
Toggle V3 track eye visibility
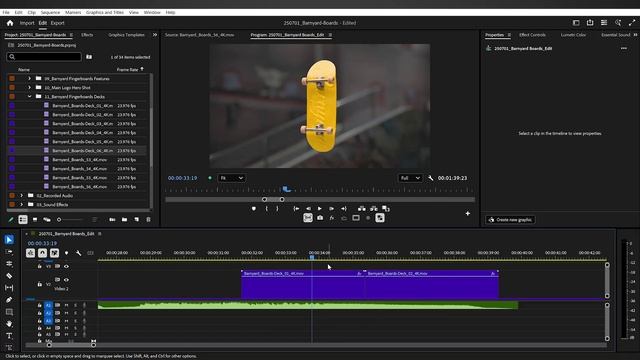[66, 267]
